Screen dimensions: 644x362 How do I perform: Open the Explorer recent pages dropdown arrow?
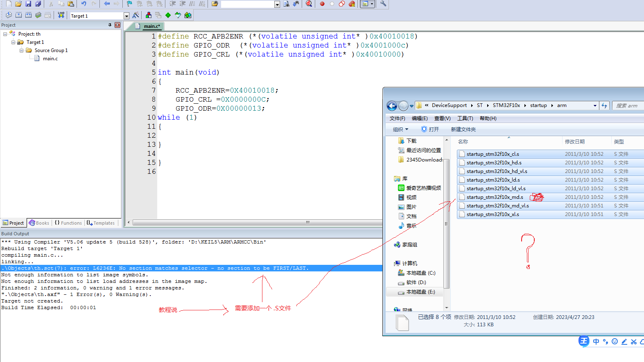pyautogui.click(x=411, y=106)
